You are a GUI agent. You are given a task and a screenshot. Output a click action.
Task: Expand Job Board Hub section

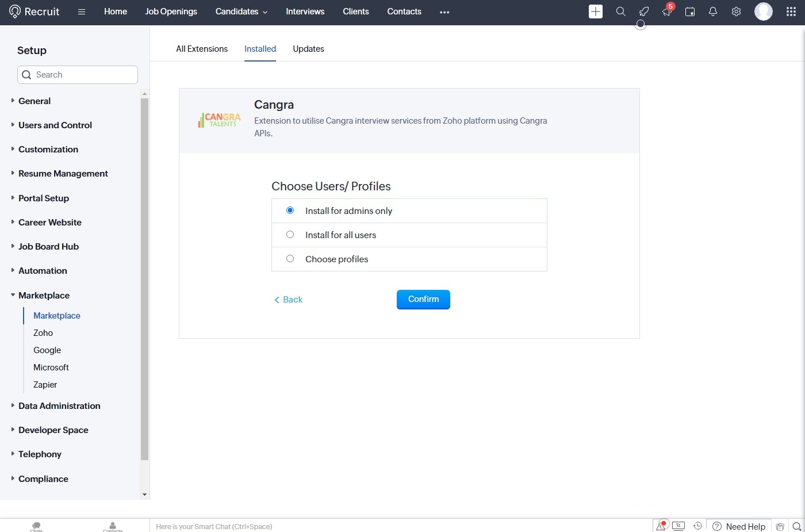pos(48,246)
